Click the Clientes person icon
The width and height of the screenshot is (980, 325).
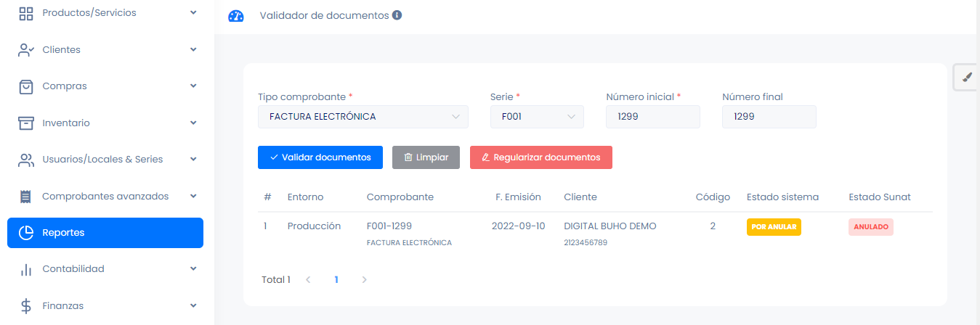26,50
